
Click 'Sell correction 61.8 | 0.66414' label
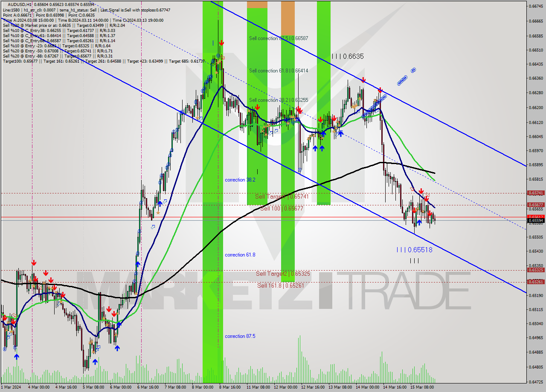click(279, 71)
